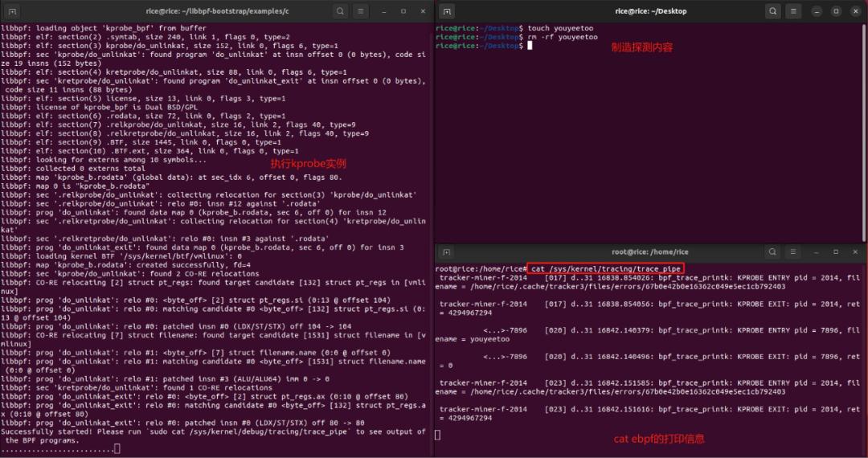Close the libbpf-bootstrap terminal window

pyautogui.click(x=423, y=11)
